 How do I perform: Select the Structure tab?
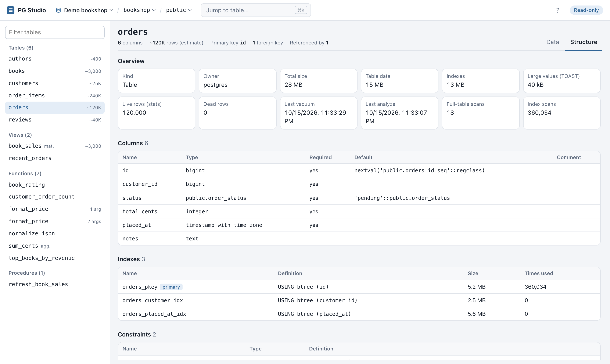point(584,42)
